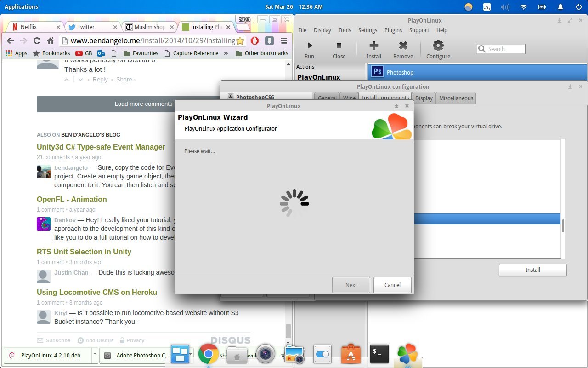This screenshot has width=588, height=368.
Task: Select the Photoshop app icon in list
Action: click(378, 72)
